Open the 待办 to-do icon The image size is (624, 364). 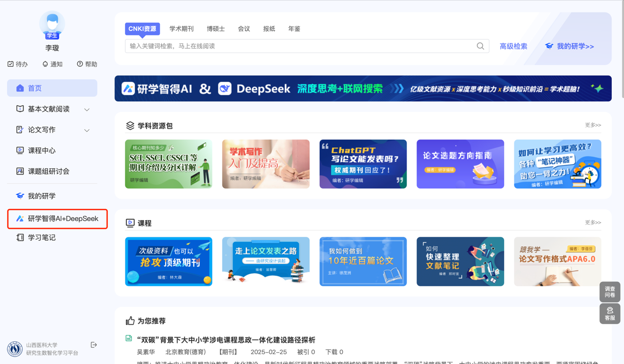(x=11, y=64)
